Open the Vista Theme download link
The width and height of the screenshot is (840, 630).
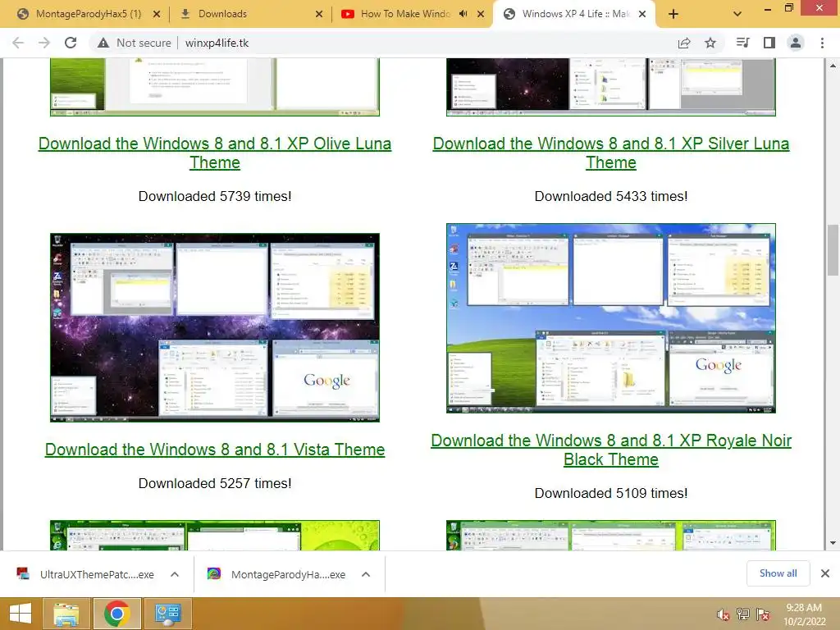215,450
